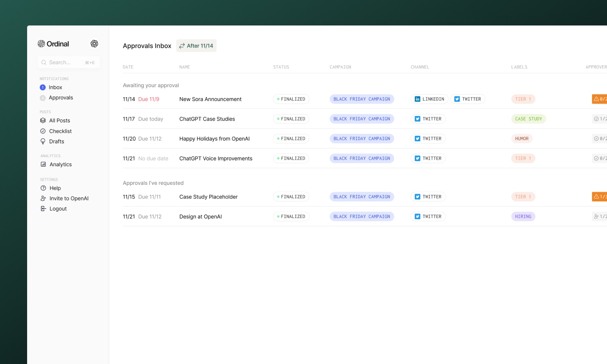The image size is (607, 364).
Task: Click the green Case Study label
Action: (x=528, y=119)
